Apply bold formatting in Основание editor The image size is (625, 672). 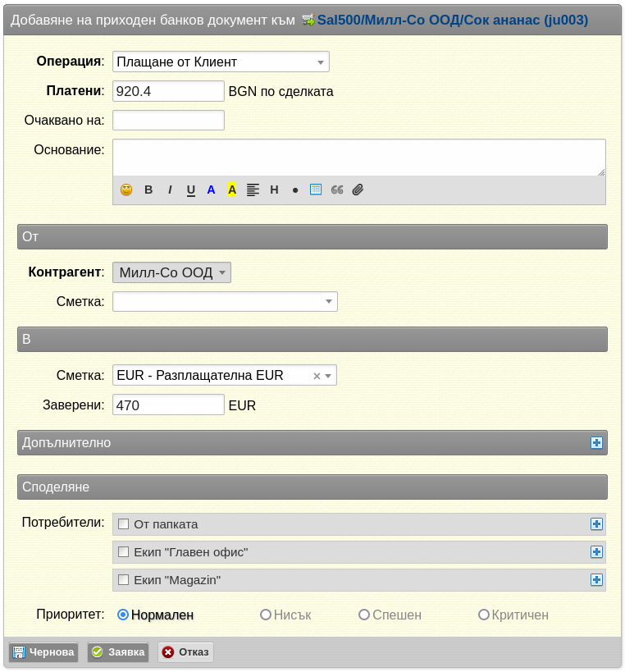(x=148, y=190)
